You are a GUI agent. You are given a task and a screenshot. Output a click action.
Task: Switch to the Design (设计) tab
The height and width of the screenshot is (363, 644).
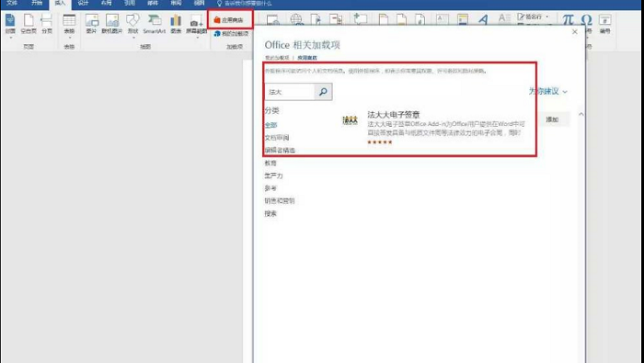[83, 4]
